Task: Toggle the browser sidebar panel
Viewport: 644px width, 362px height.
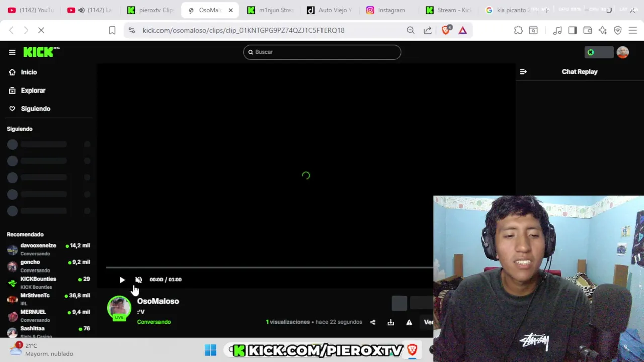Action: 573,31
